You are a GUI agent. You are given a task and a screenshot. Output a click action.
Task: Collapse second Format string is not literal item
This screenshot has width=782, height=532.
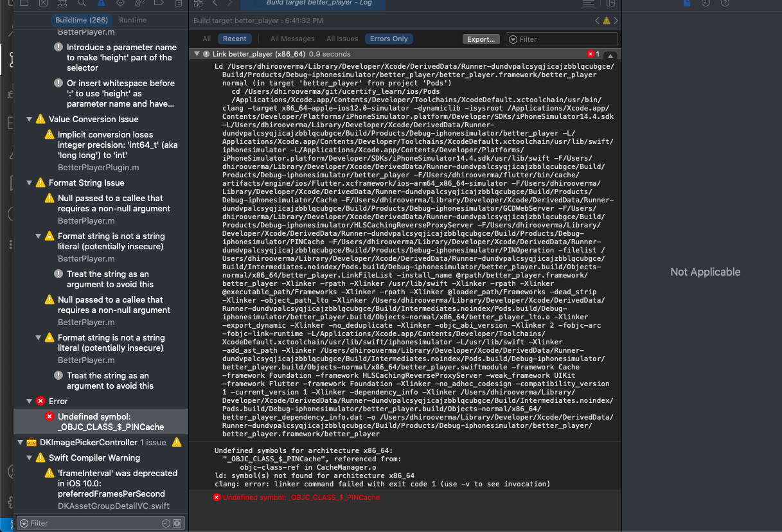tap(38, 337)
